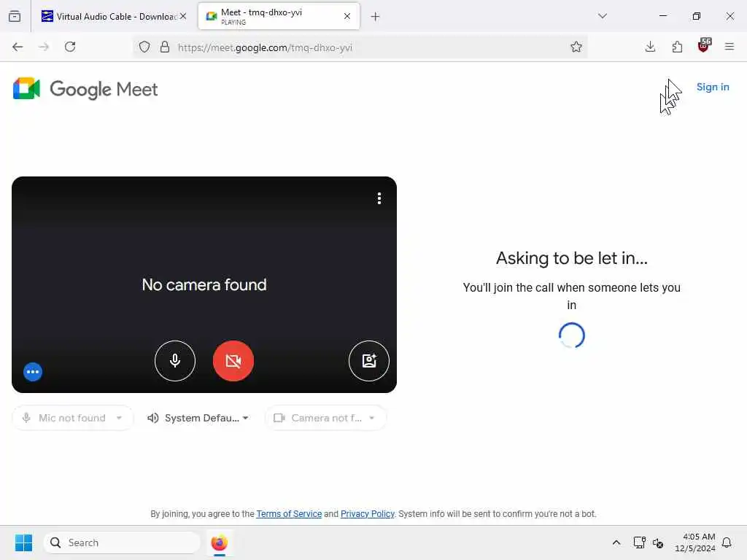Open the muted volume tray icon
Viewport: 747px width, 560px height.
(658, 542)
